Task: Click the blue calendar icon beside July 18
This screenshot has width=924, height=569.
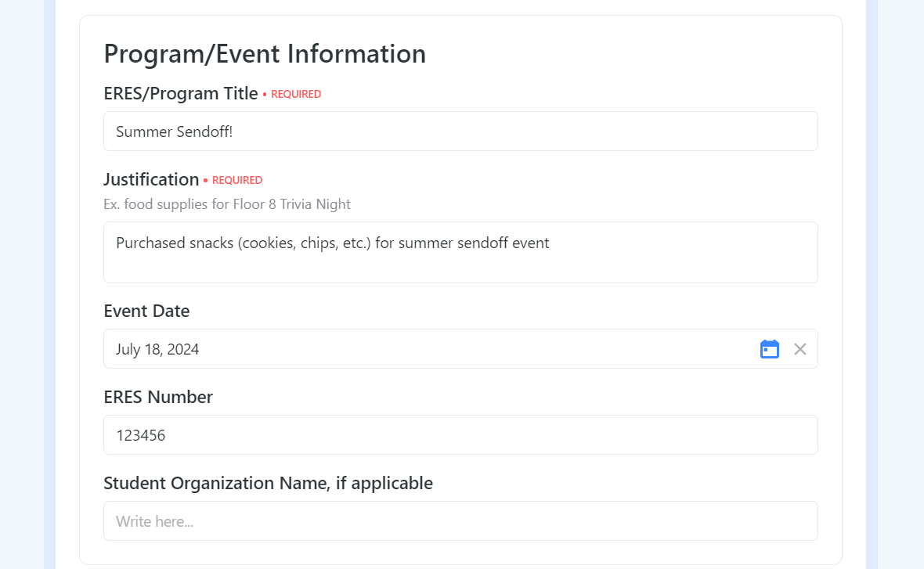Action: (x=769, y=349)
